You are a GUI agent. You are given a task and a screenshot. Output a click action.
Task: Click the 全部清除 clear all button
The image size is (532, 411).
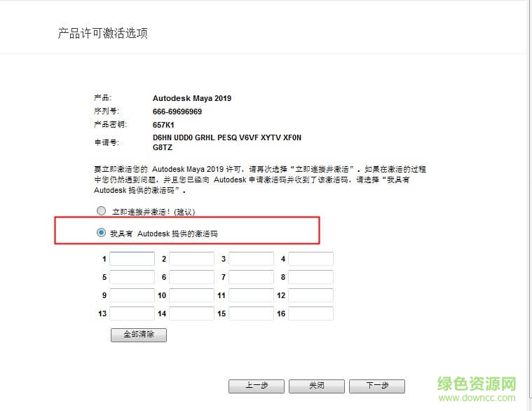[x=138, y=335]
